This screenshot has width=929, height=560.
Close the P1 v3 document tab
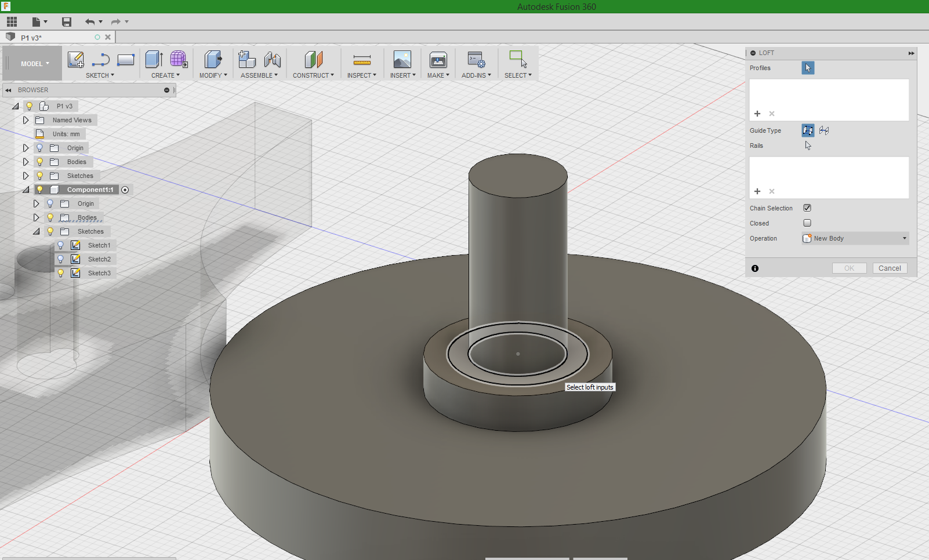tap(108, 37)
